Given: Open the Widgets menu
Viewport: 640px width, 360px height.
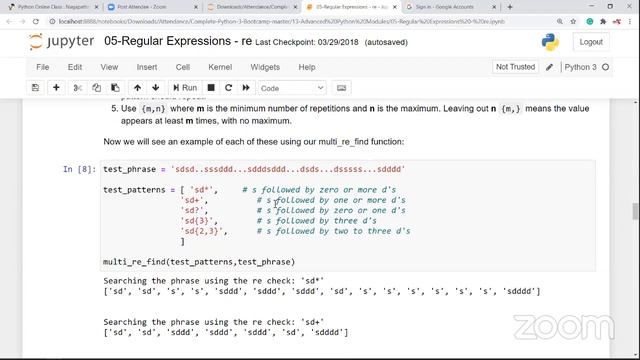Looking at the screenshot, I should pyautogui.click(x=265, y=67).
